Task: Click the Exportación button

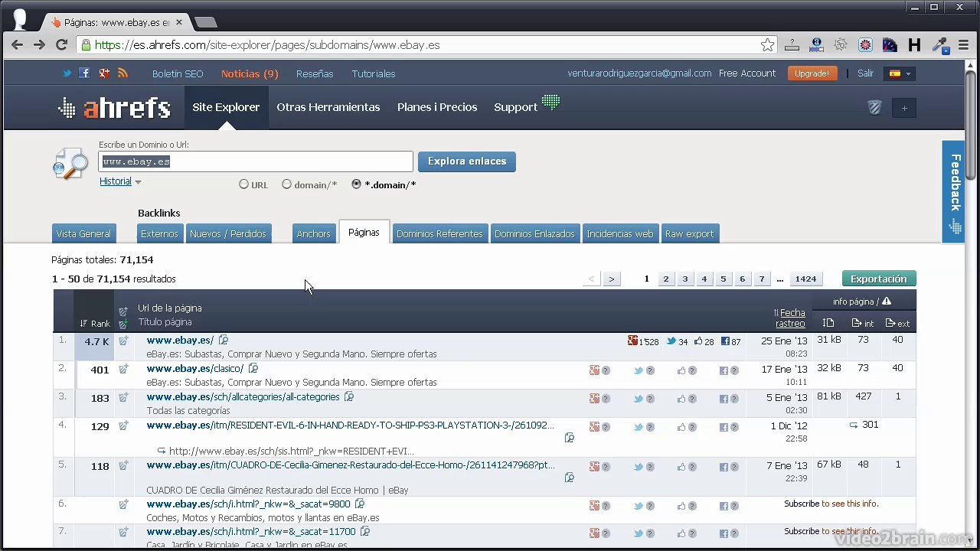Action: 878,279
